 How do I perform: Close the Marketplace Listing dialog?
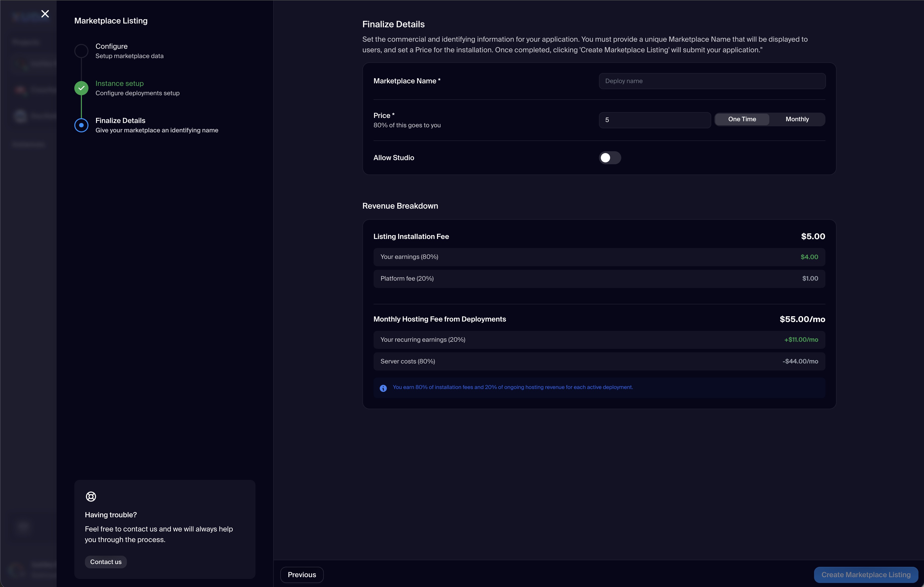pyautogui.click(x=45, y=14)
